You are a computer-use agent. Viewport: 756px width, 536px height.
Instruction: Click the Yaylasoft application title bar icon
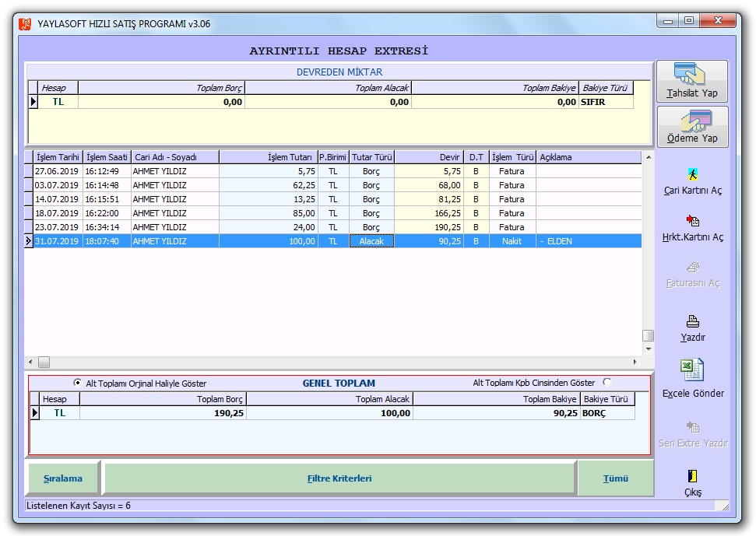(x=25, y=23)
